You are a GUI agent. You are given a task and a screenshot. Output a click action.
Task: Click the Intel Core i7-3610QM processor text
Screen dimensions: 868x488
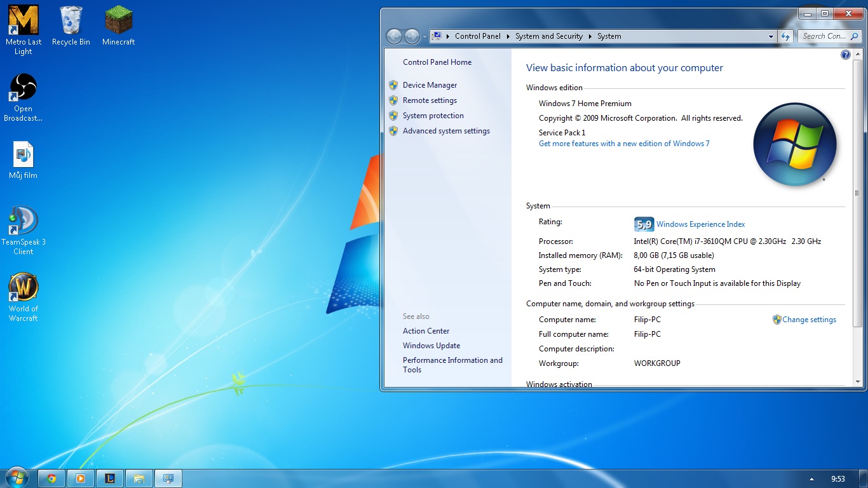click(x=727, y=241)
